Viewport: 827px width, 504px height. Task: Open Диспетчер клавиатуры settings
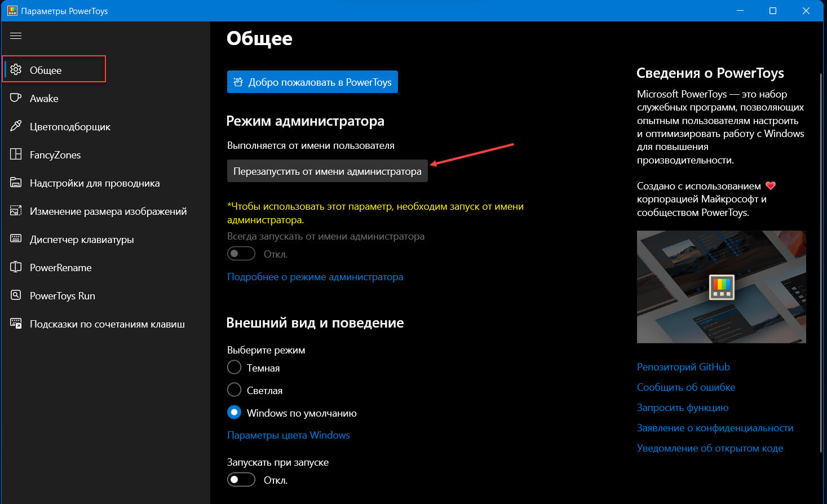[x=106, y=239]
